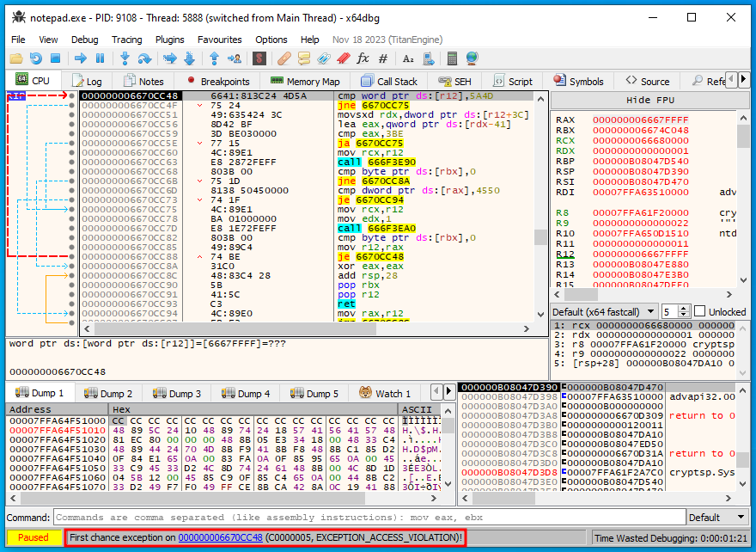Click the Run arrow icon in toolbar

[x=80, y=58]
